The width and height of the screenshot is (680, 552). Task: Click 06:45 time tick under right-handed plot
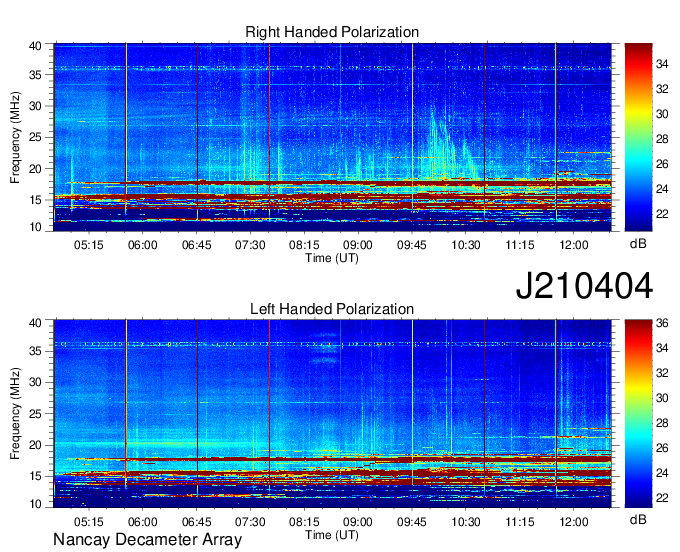(196, 245)
